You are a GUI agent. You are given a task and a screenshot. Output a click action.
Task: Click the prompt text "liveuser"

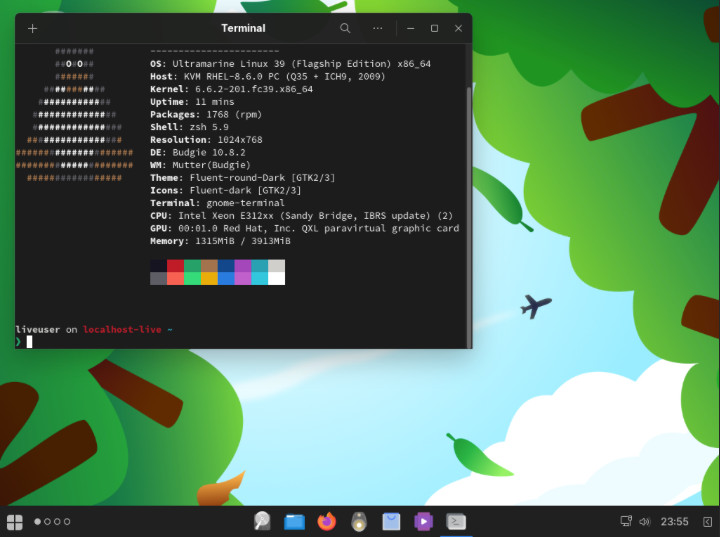tap(38, 329)
